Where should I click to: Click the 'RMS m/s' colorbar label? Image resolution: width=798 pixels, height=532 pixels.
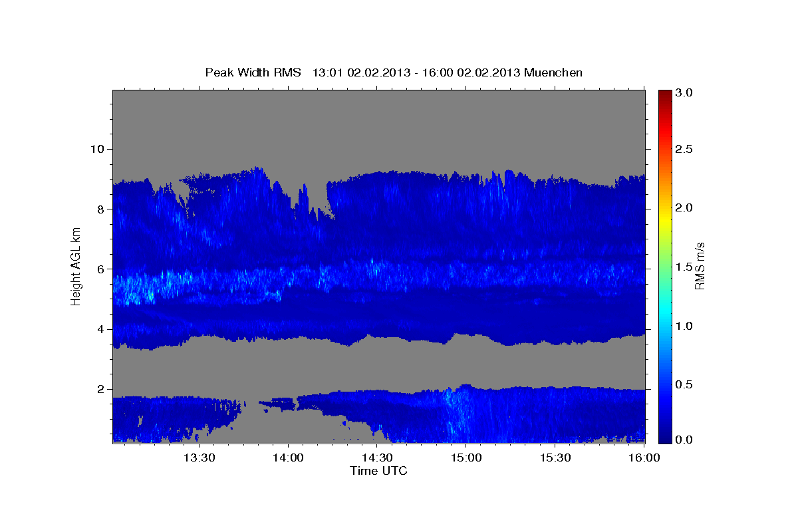[x=699, y=266]
